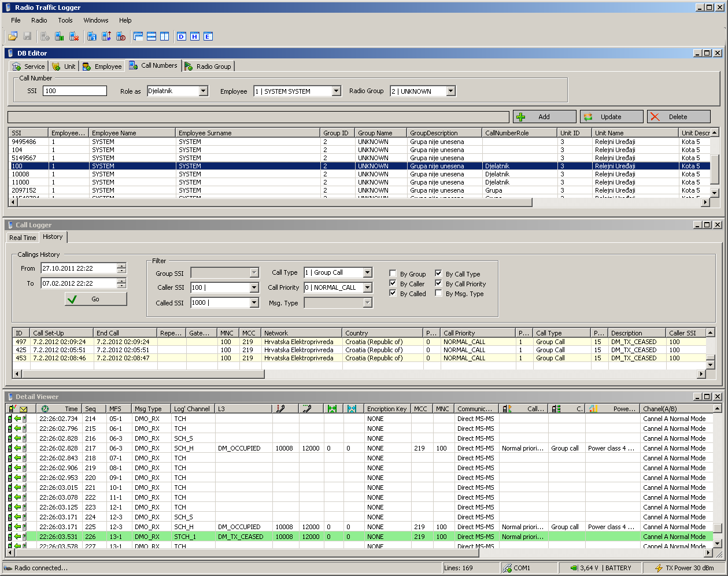
Task: Click the cascade windows toolbar icon
Action: (138, 36)
